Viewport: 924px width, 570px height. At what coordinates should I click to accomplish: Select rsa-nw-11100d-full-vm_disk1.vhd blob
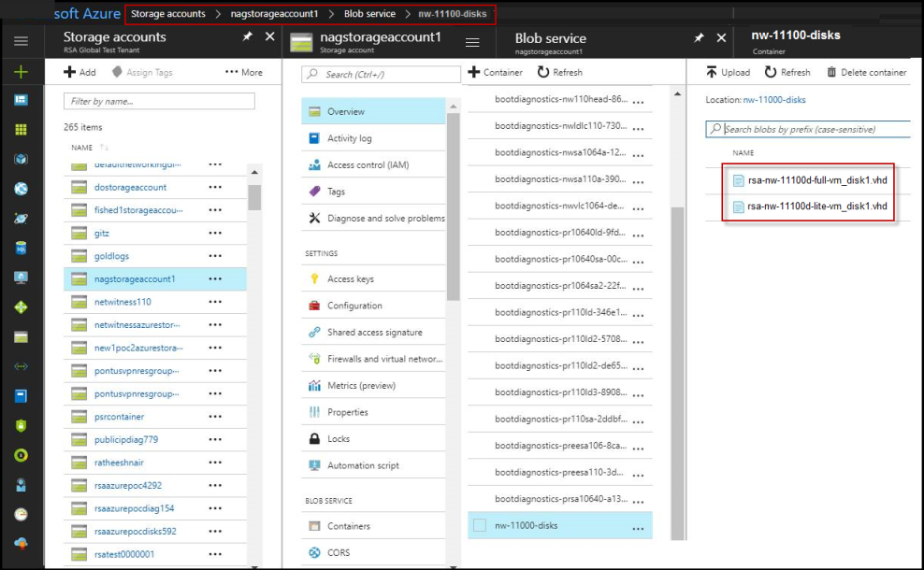coord(816,180)
